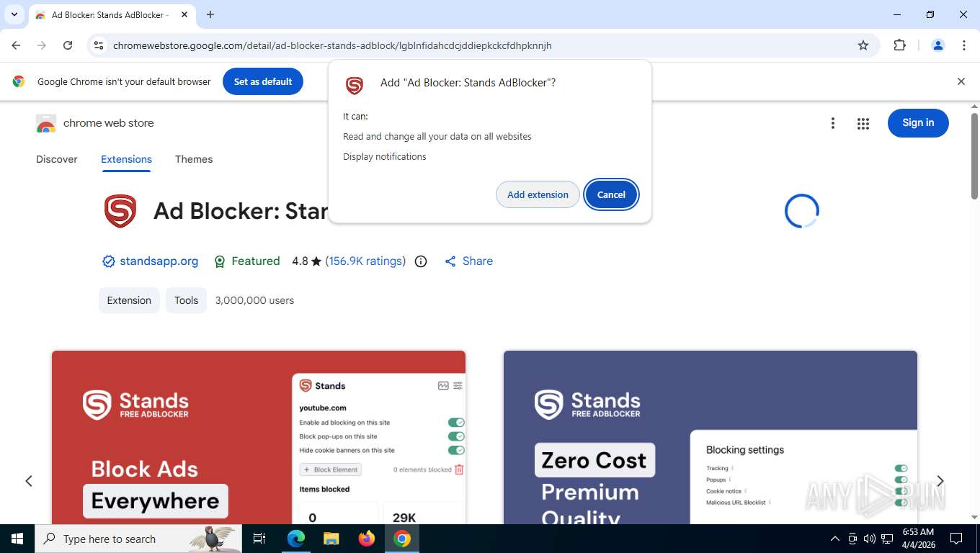980x553 pixels.
Task: Bookmark this tab with star icon
Action: click(863, 45)
